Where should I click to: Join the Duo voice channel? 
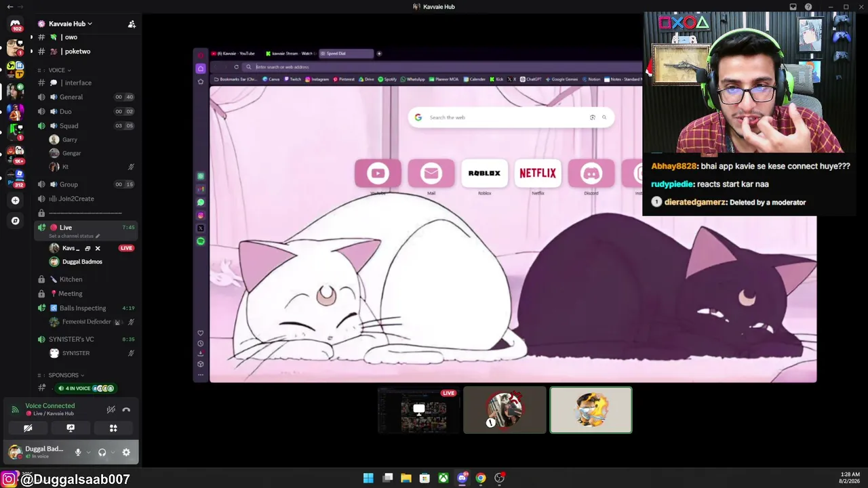tap(87, 111)
